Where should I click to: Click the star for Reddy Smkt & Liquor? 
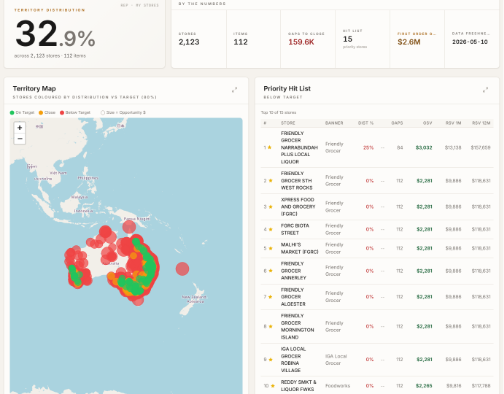273,386
